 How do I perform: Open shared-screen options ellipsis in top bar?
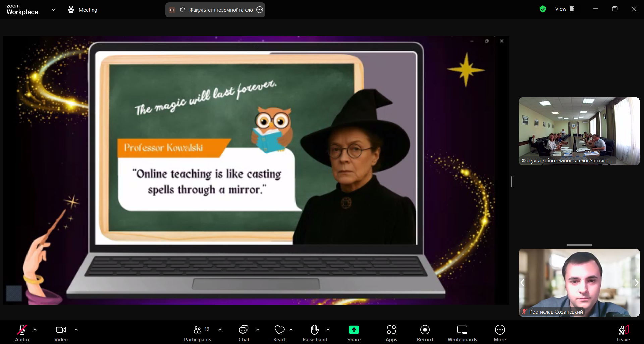tap(260, 10)
